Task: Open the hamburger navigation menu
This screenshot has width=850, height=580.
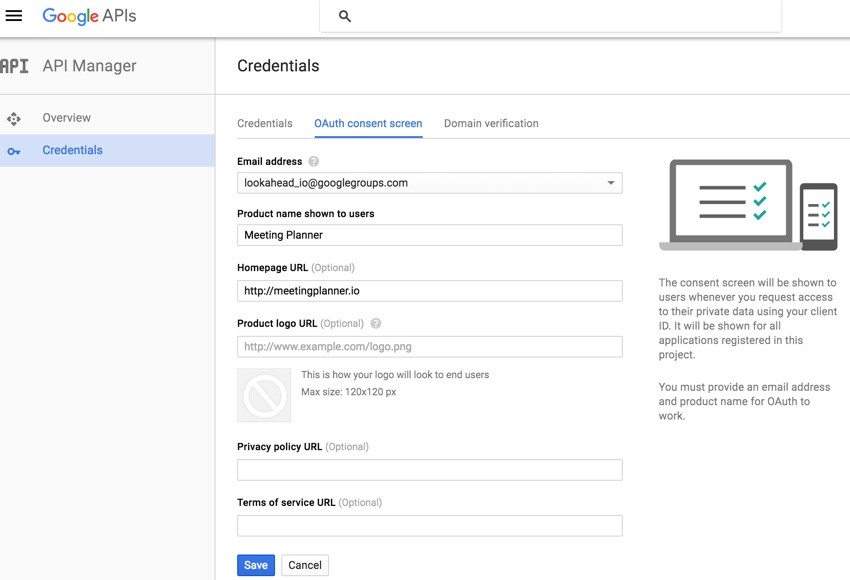Action: pyautogui.click(x=14, y=16)
